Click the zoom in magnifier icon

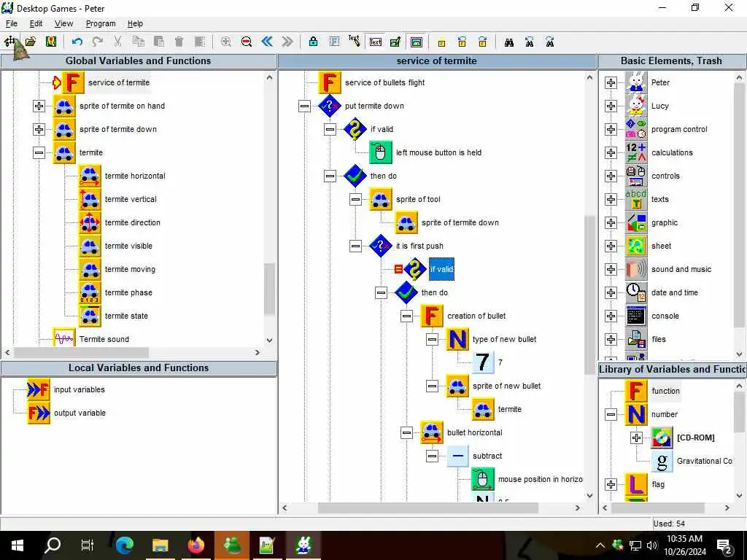click(226, 42)
